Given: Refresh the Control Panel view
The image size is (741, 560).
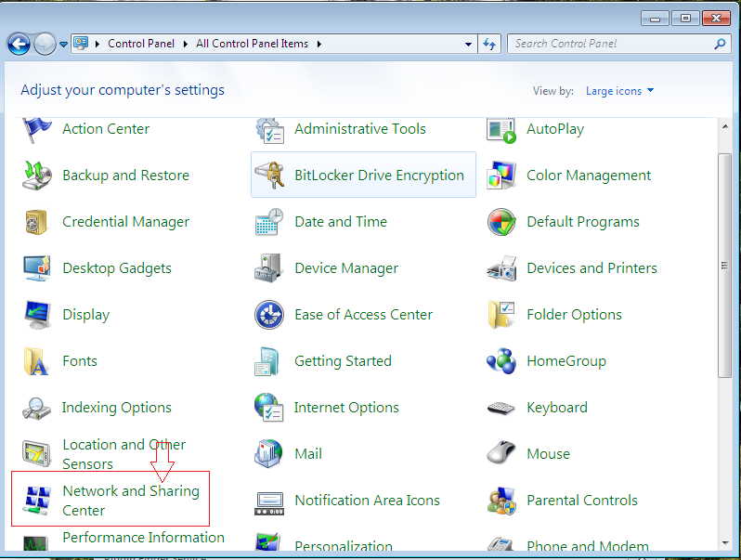Looking at the screenshot, I should [x=489, y=44].
